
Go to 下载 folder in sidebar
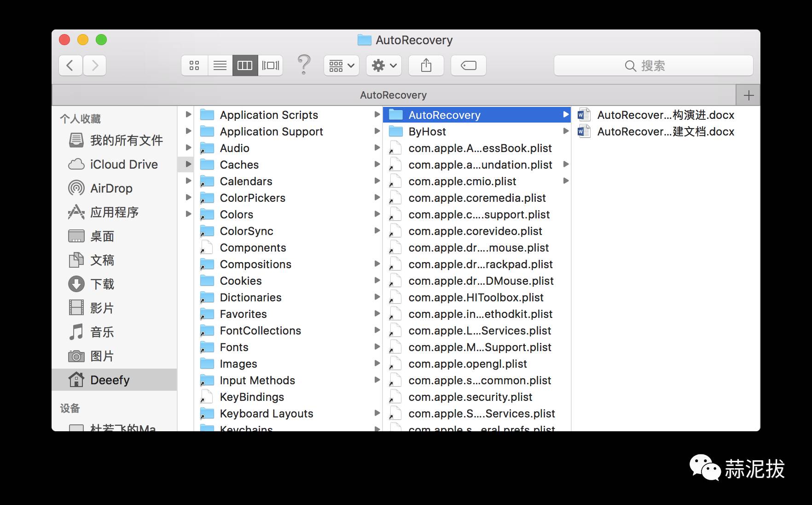102,284
